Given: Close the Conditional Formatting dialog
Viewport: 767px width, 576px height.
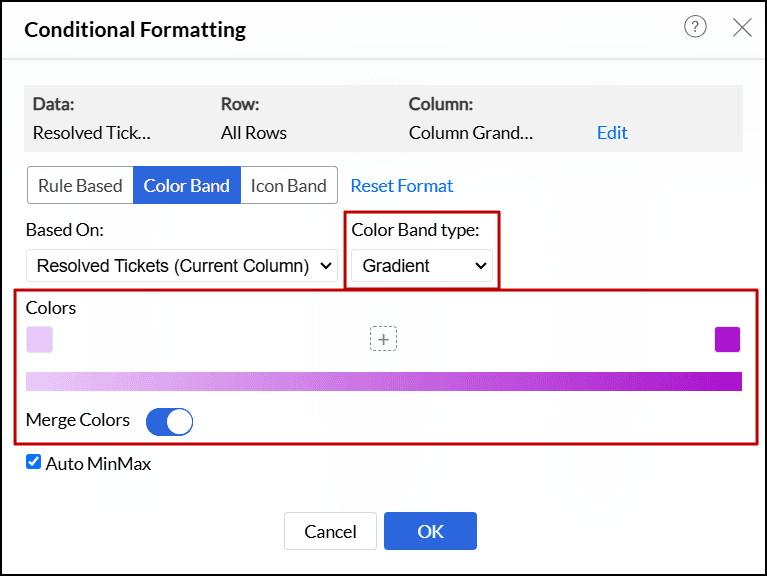Looking at the screenshot, I should click(x=742, y=28).
